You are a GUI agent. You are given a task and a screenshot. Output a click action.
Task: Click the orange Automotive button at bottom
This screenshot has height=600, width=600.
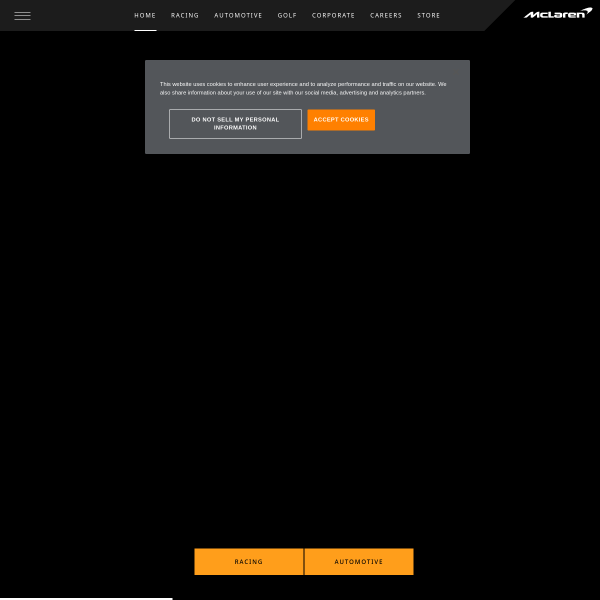click(x=359, y=561)
